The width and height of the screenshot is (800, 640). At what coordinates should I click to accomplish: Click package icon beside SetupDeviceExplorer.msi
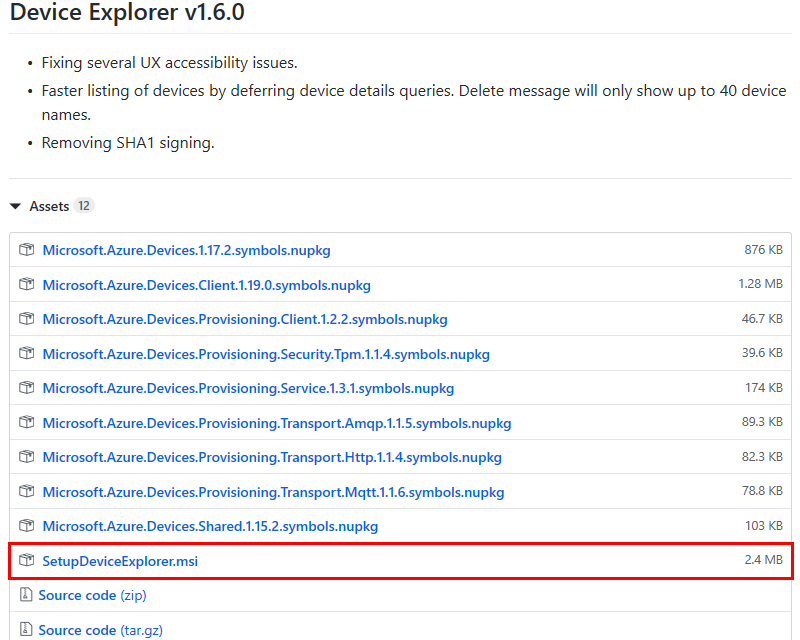tap(27, 560)
